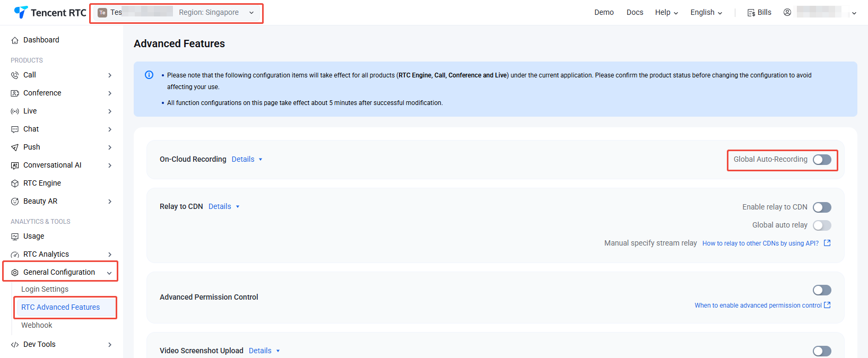This screenshot has width=868, height=358.
Task: Click the user account avatar icon
Action: (x=787, y=12)
